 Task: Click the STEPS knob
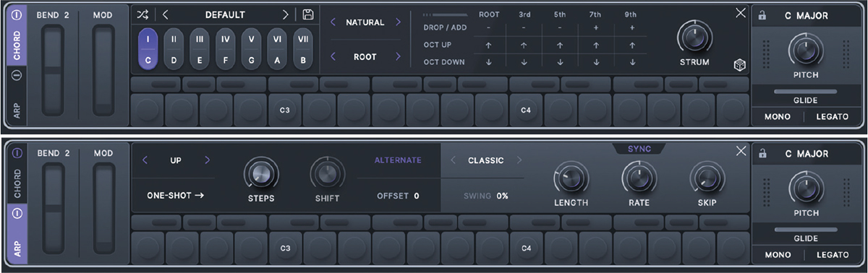pyautogui.click(x=261, y=174)
